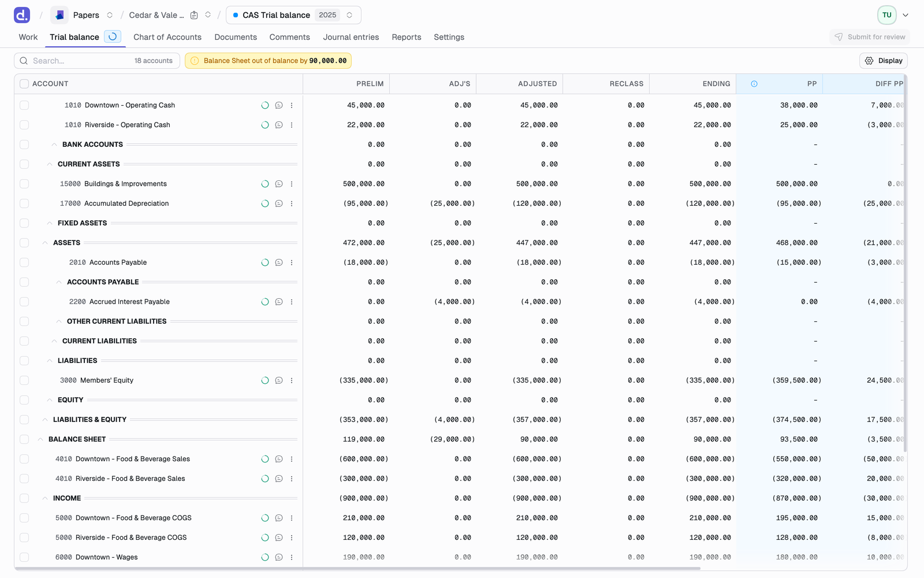Open more options for Accounts Payable row

tap(292, 262)
